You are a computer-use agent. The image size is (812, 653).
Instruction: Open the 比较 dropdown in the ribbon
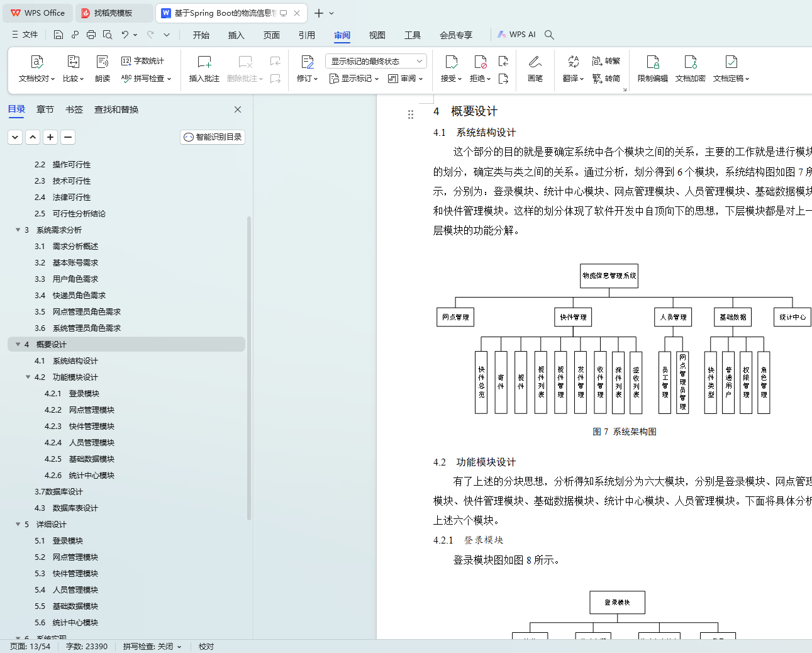[x=74, y=79]
